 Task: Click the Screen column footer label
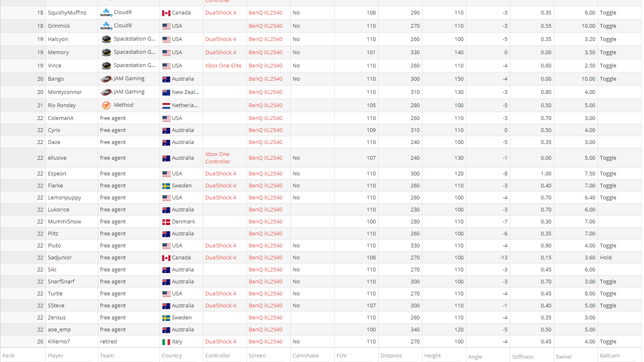click(x=257, y=356)
